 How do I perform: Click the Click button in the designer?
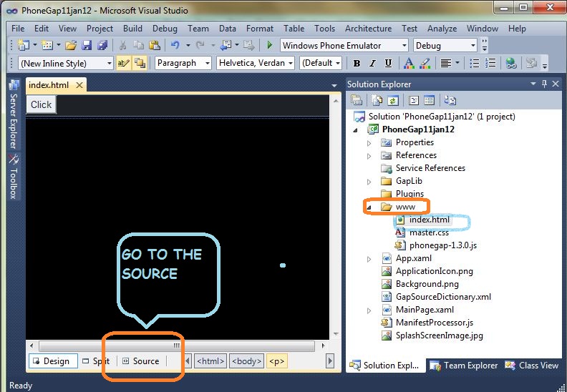coord(42,104)
